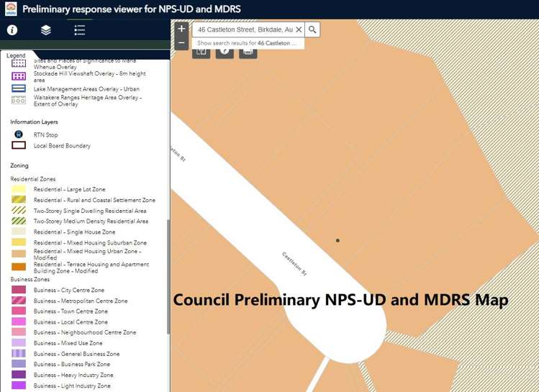Screen dimensions: 539x392
Task: Click the Business - City Centre Zone swatch
Action: (x=19, y=290)
